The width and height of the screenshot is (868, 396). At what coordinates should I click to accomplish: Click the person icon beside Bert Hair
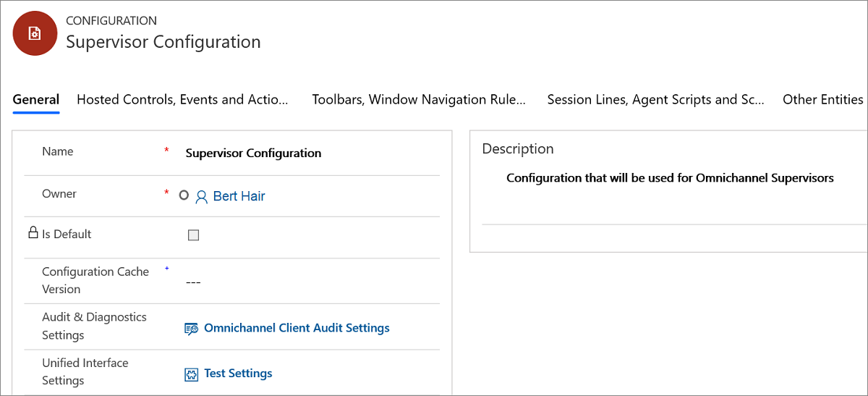(202, 196)
